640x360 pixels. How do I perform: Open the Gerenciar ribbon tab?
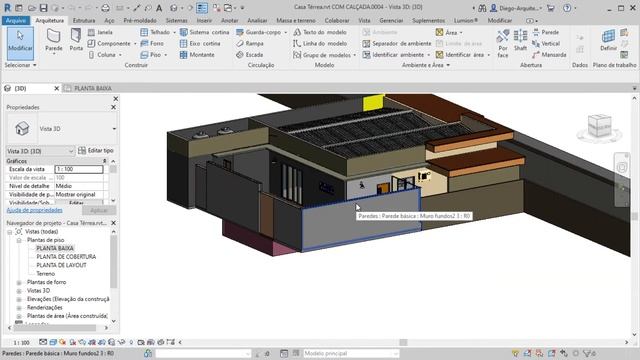tap(391, 20)
